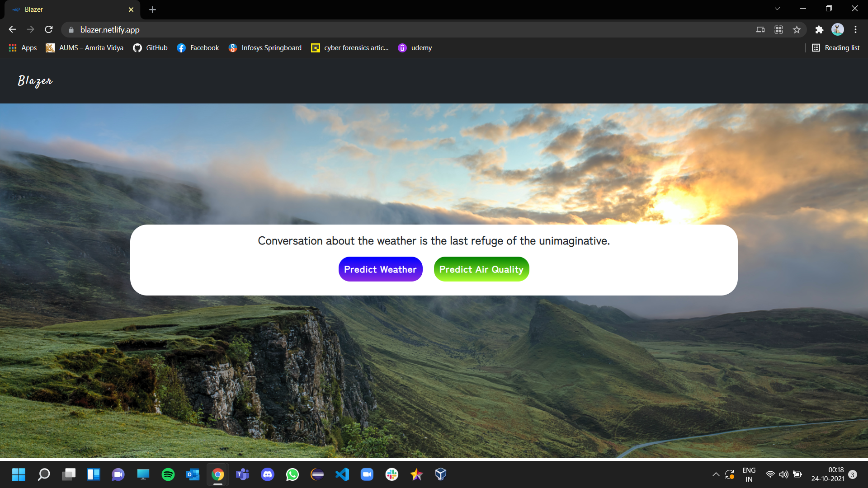
Task: Click the Blazer logo in header
Action: (x=35, y=81)
